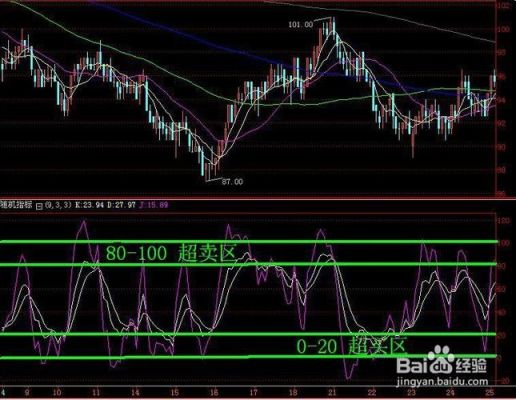This screenshot has width=516, height=400.
Task: Click the 100 price level on price axis
Action: click(504, 29)
